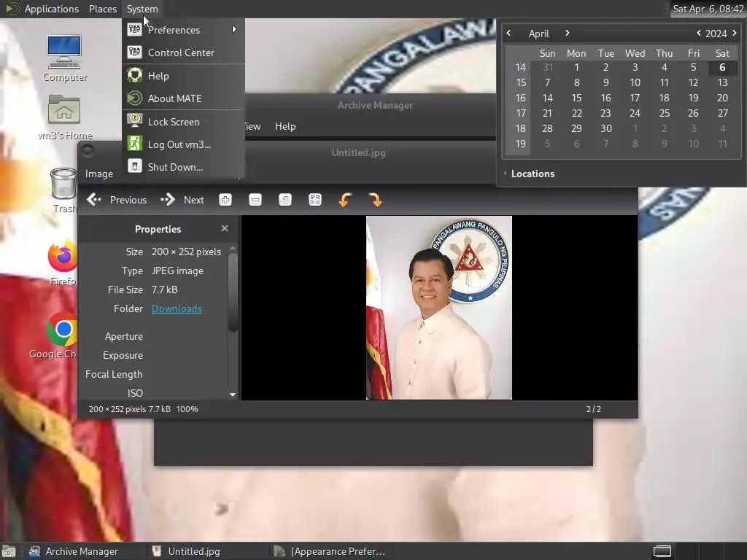
Task: Choose About MATE menu entry
Action: tap(183, 98)
